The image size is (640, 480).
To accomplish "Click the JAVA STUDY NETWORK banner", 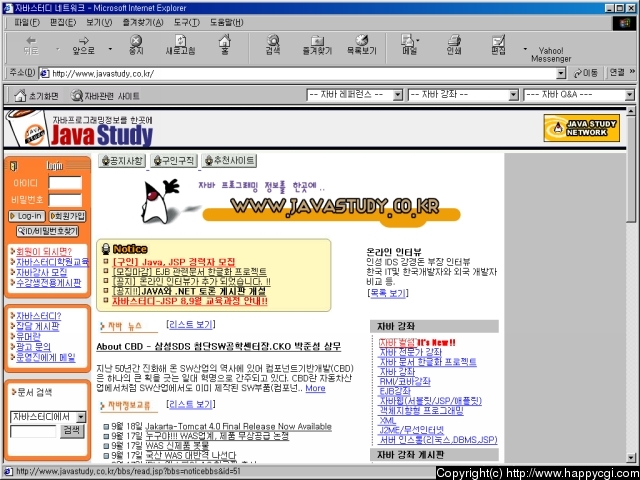I will 582,128.
